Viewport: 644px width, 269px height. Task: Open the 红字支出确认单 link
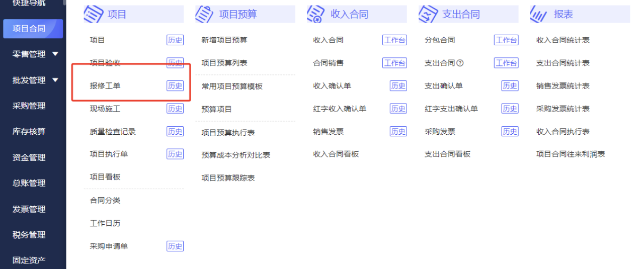click(x=451, y=109)
